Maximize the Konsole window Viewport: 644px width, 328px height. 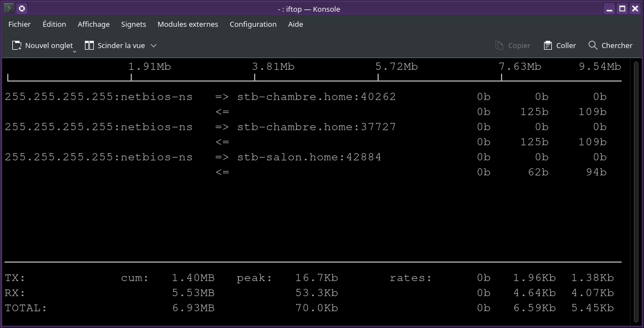pos(622,8)
